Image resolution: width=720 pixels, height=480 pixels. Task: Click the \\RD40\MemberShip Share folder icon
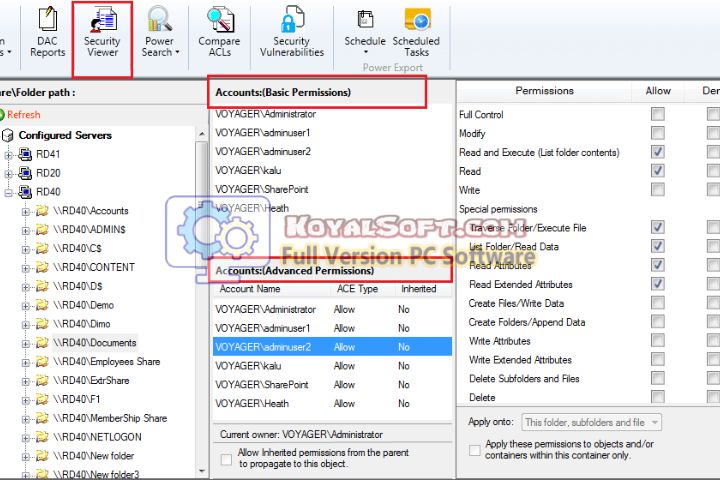[42, 418]
